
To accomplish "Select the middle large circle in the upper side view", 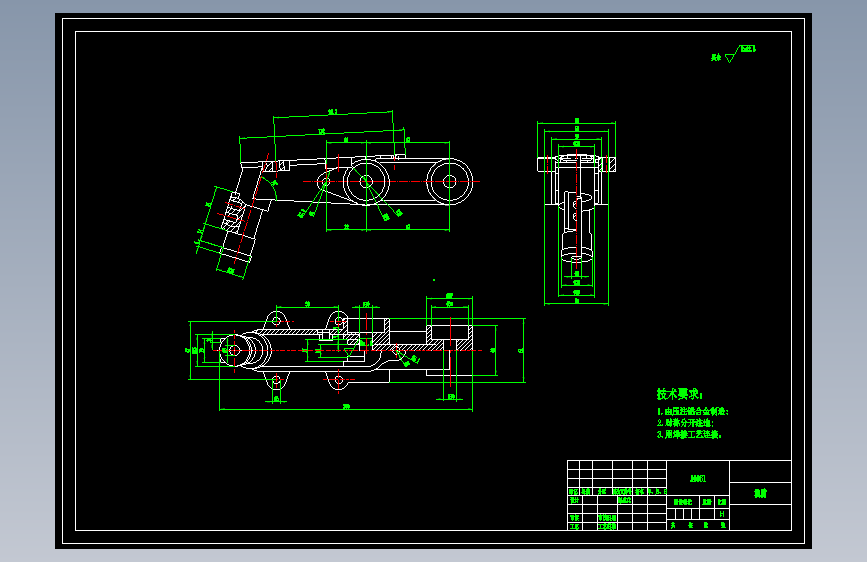I will [x=365, y=181].
